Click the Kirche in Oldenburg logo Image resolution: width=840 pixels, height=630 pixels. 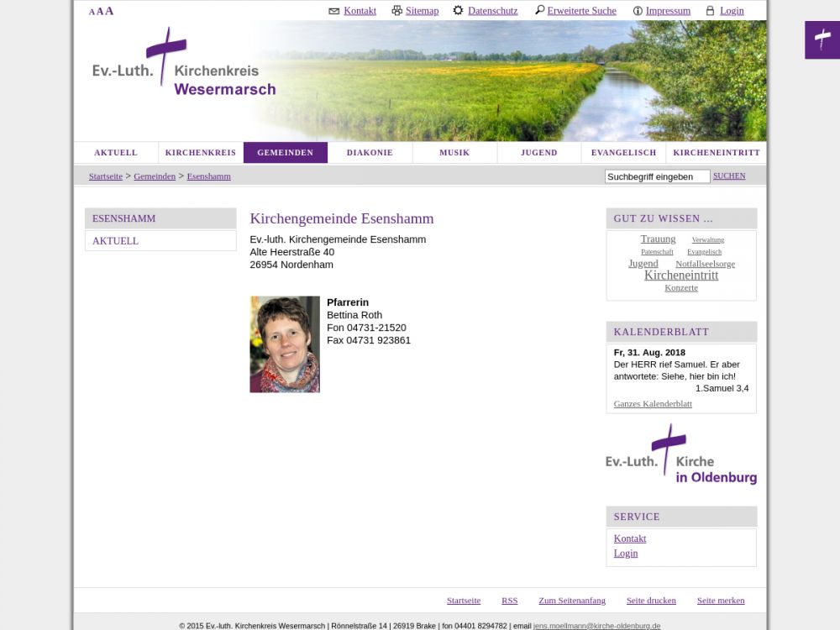click(680, 454)
